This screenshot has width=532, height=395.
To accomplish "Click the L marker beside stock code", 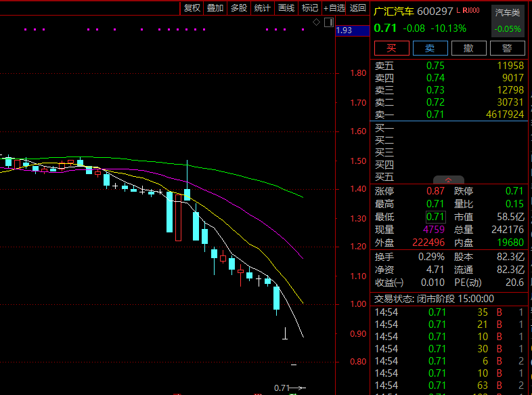I will tap(458, 11).
